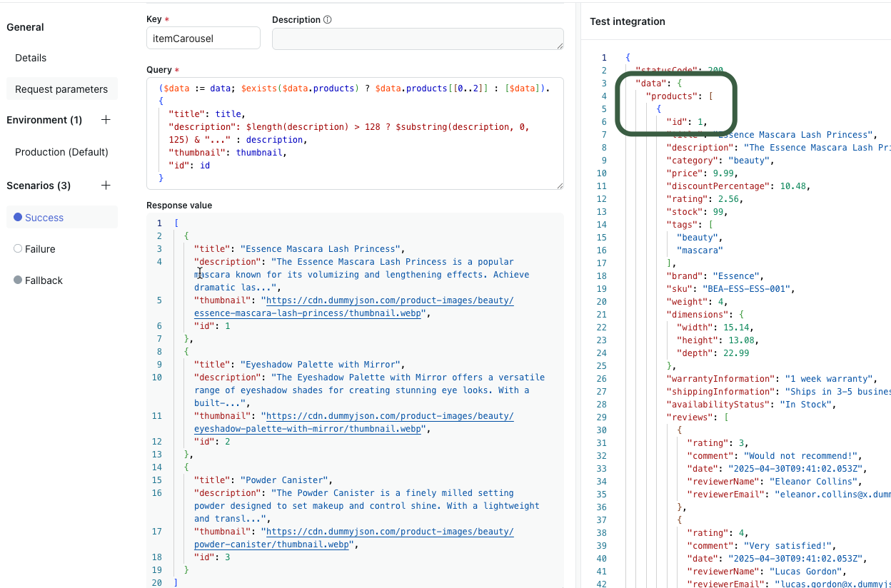Click the General section heading
Viewport: 891px width, 588px height.
click(25, 27)
